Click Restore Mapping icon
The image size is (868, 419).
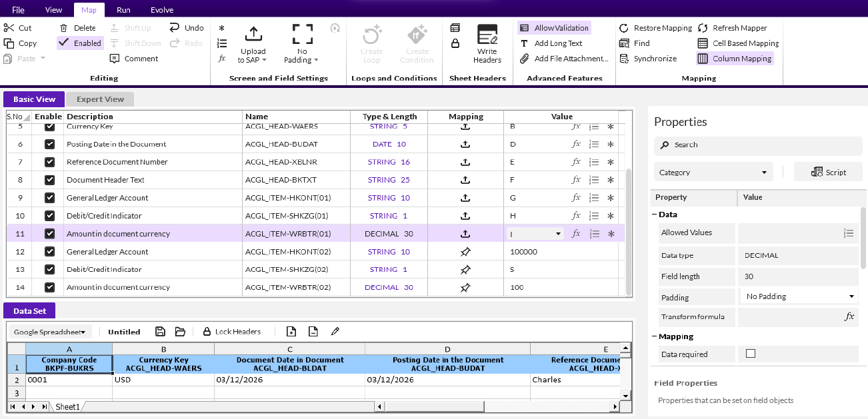pos(624,28)
